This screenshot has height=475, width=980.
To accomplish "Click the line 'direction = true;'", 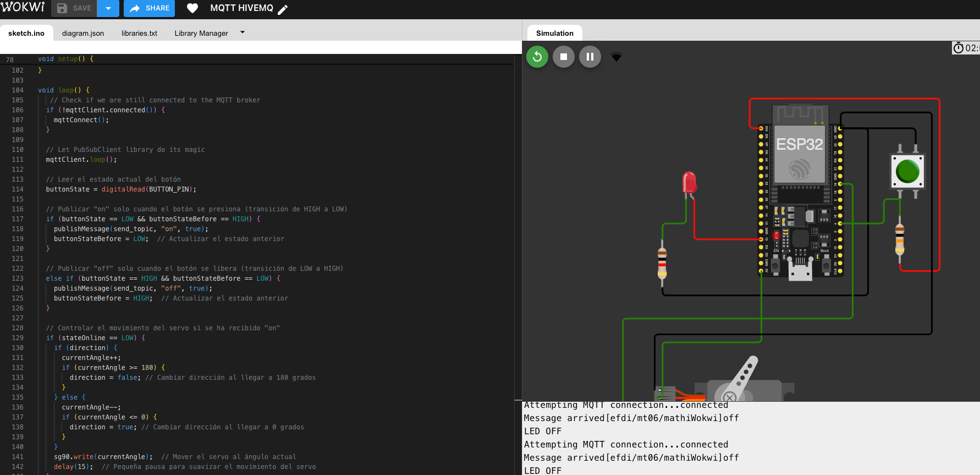I will (x=103, y=427).
